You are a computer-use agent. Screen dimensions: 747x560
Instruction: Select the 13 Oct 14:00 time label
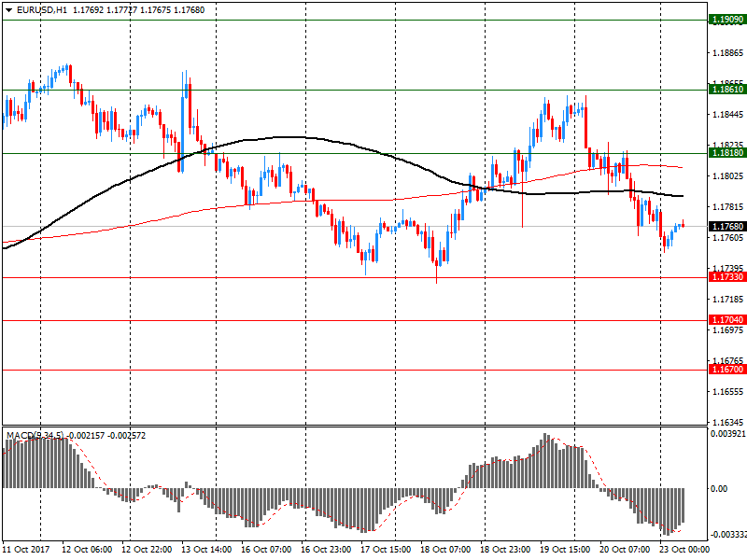(x=206, y=550)
